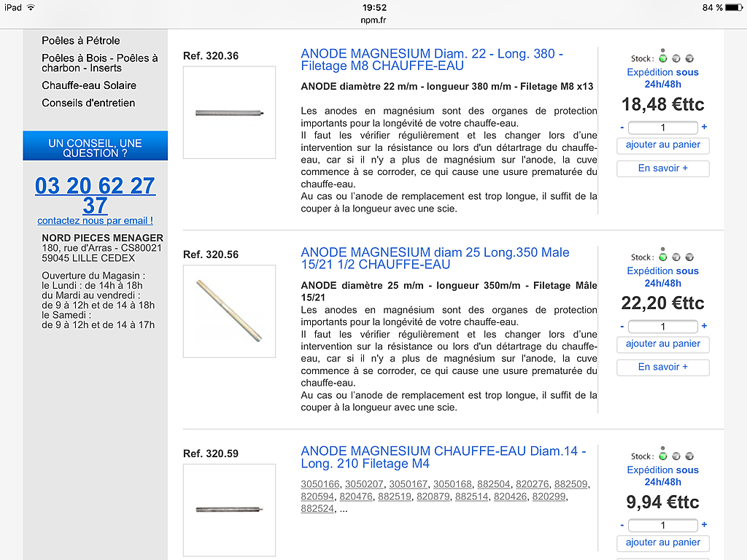The image size is (747, 560).
Task: Open Conseils d'entretien menu item
Action: 88,103
